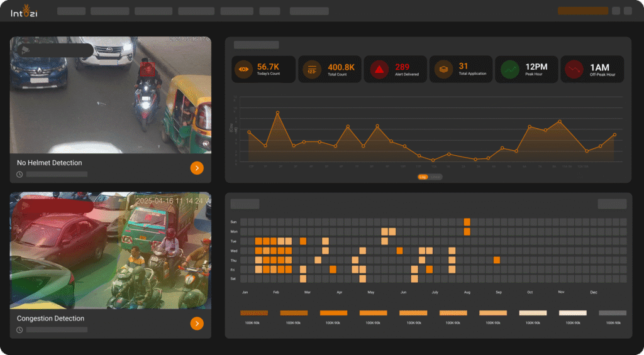This screenshot has width=644, height=355.
Task: Select the 1AM Off-Peak Hour value
Action: coord(599,67)
